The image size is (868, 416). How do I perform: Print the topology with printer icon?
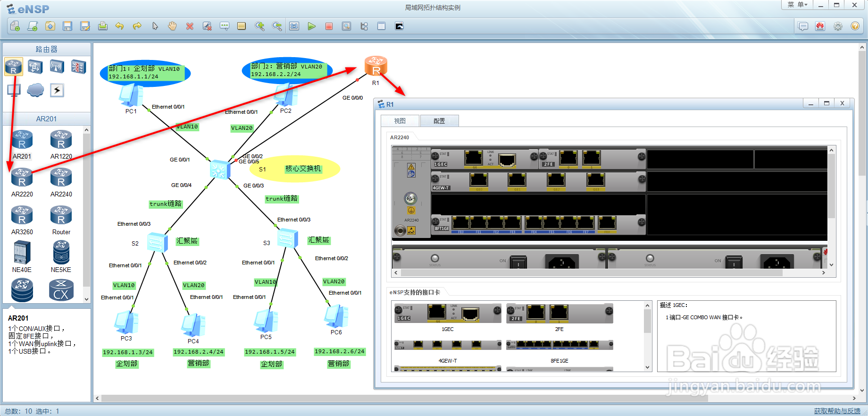[102, 26]
